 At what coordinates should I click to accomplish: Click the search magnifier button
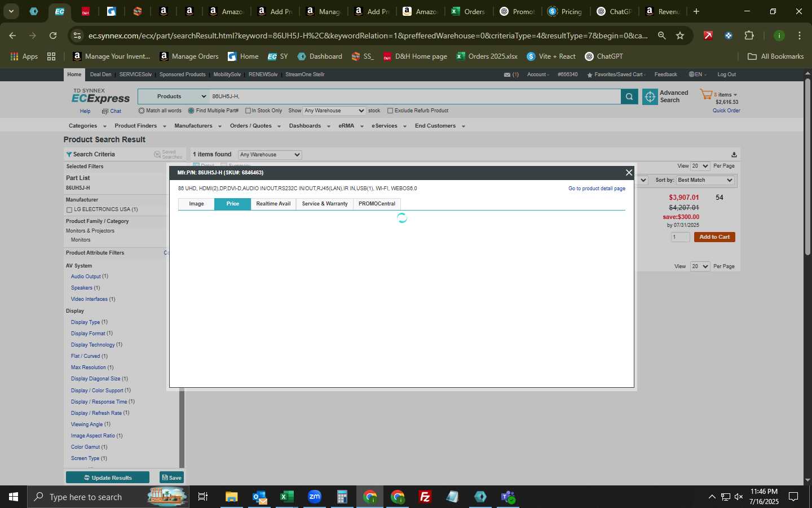tap(629, 97)
